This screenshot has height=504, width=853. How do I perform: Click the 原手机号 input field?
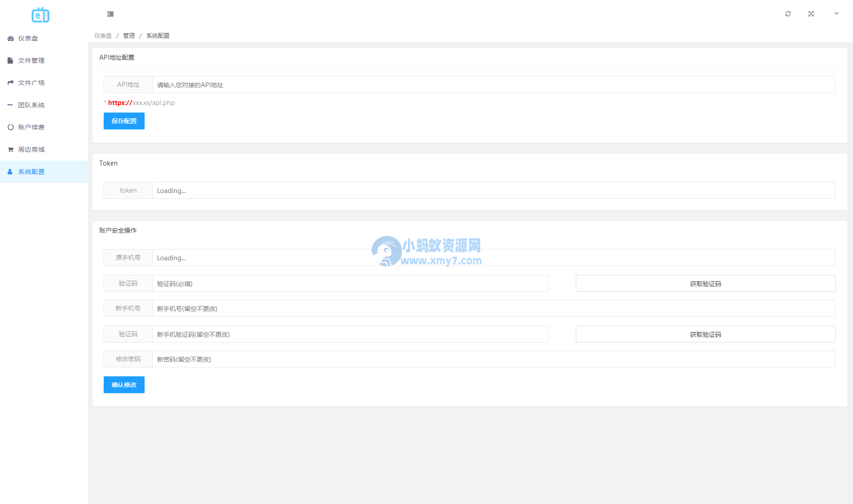[x=494, y=258]
